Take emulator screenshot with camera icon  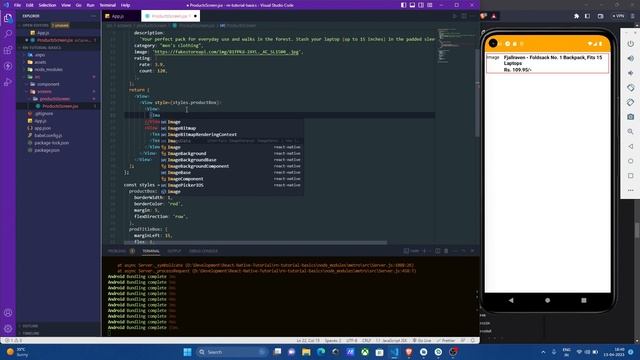click(x=631, y=117)
